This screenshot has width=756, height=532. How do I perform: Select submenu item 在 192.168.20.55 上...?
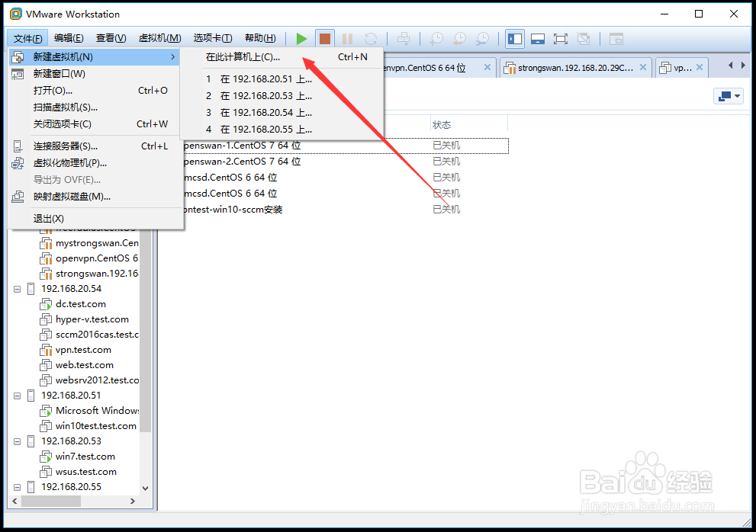click(281, 129)
